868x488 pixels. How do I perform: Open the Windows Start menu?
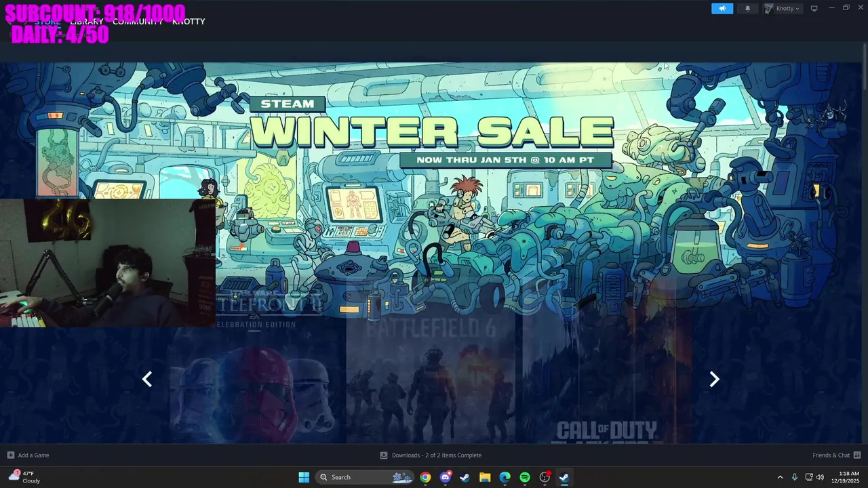point(304,477)
